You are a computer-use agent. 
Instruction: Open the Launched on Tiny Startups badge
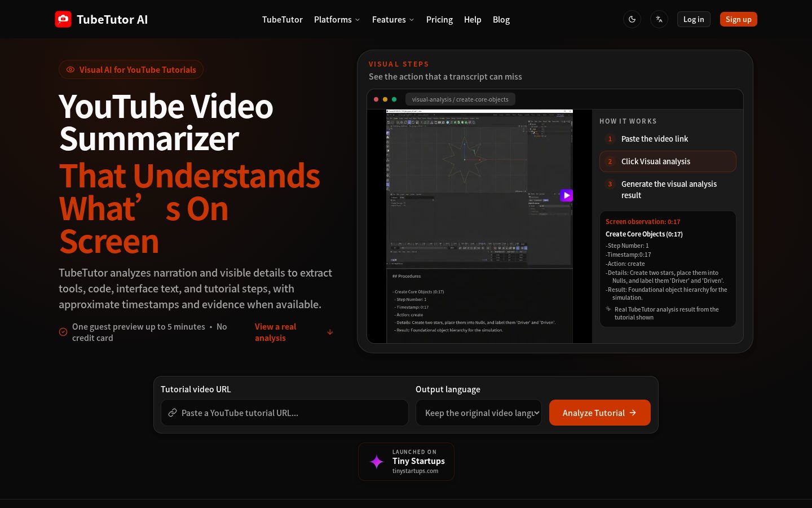(x=406, y=462)
